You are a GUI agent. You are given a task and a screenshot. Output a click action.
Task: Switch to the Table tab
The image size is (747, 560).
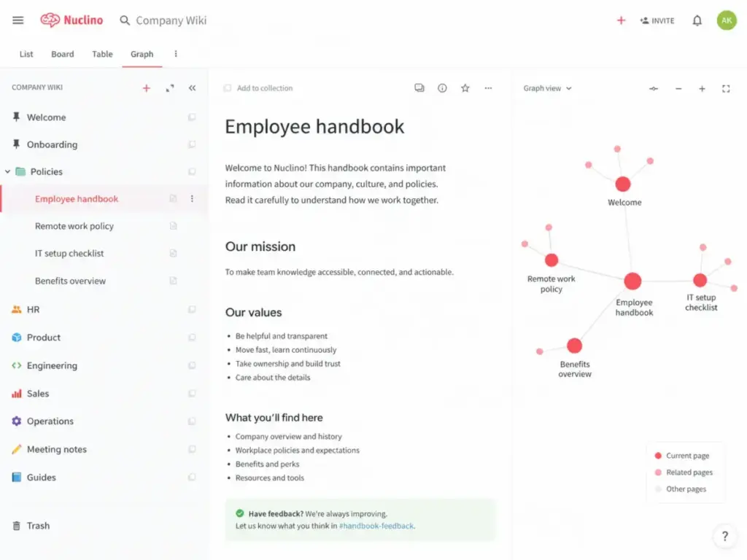tap(102, 54)
